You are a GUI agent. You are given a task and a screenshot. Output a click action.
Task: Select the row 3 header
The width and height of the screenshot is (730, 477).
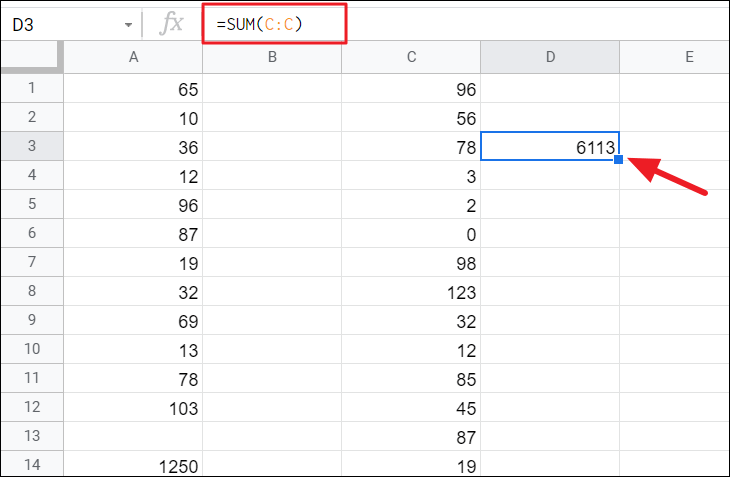pyautogui.click(x=31, y=146)
